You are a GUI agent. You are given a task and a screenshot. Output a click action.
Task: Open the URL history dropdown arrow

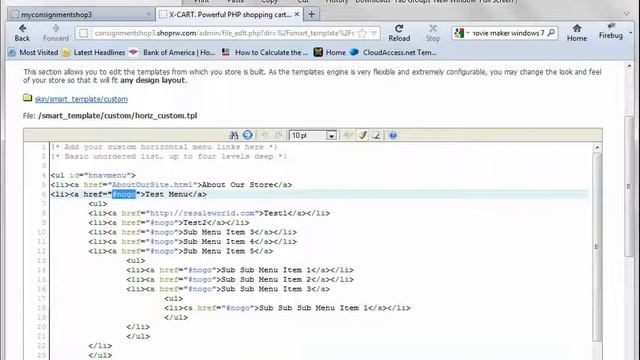pyautogui.click(x=374, y=33)
